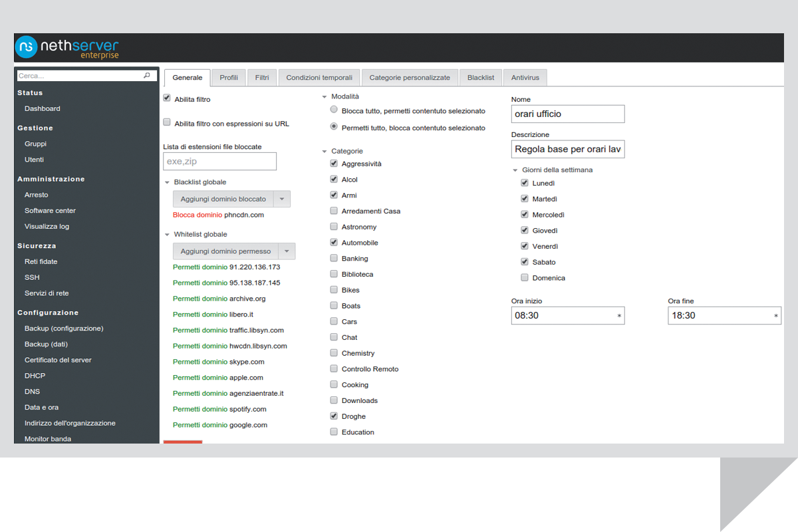Check the Controllo Remoto category
The image size is (798, 532).
coord(334,369)
